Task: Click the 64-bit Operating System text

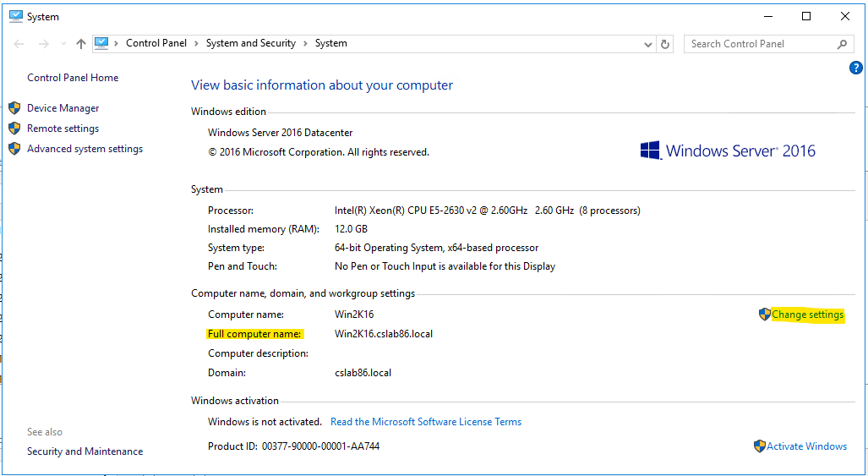Action: [437, 248]
